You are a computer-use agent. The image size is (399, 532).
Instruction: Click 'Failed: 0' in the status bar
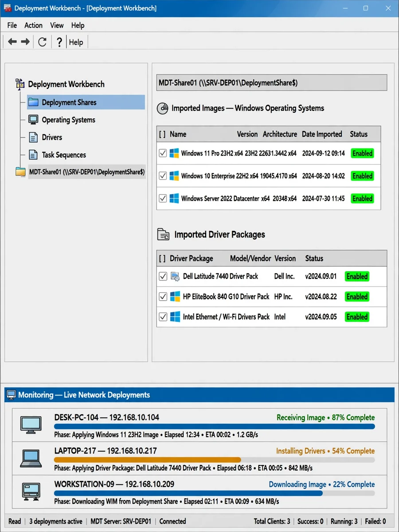pyautogui.click(x=375, y=521)
